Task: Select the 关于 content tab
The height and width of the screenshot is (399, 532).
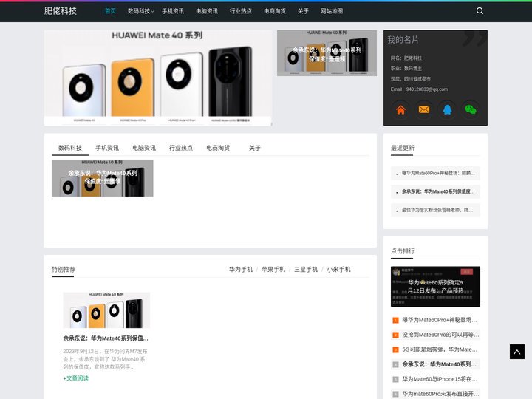Action: coord(254,148)
